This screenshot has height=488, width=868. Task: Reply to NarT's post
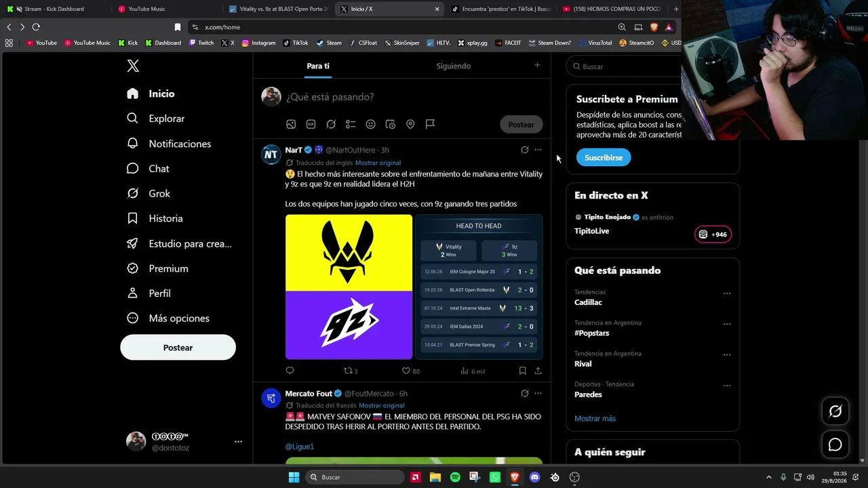pos(290,371)
